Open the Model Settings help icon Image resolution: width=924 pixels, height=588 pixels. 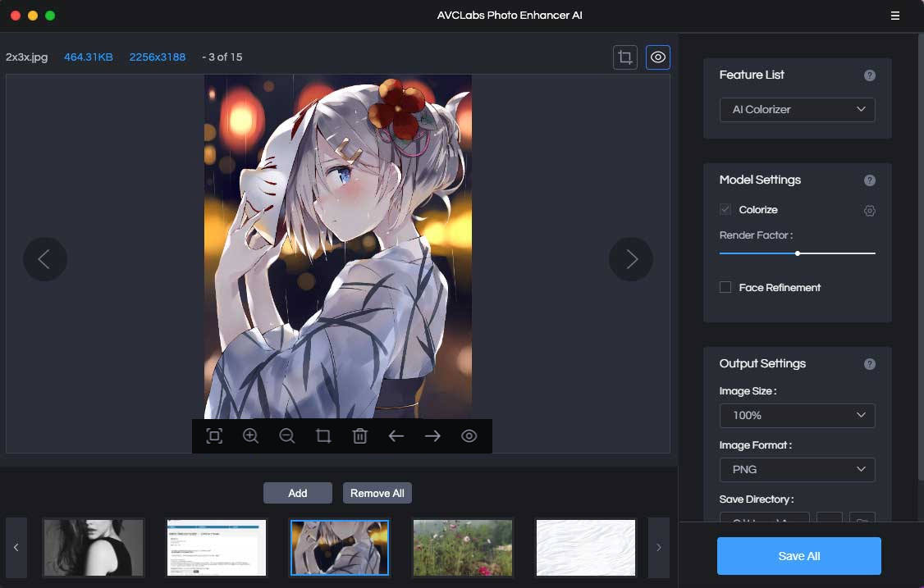click(x=869, y=180)
